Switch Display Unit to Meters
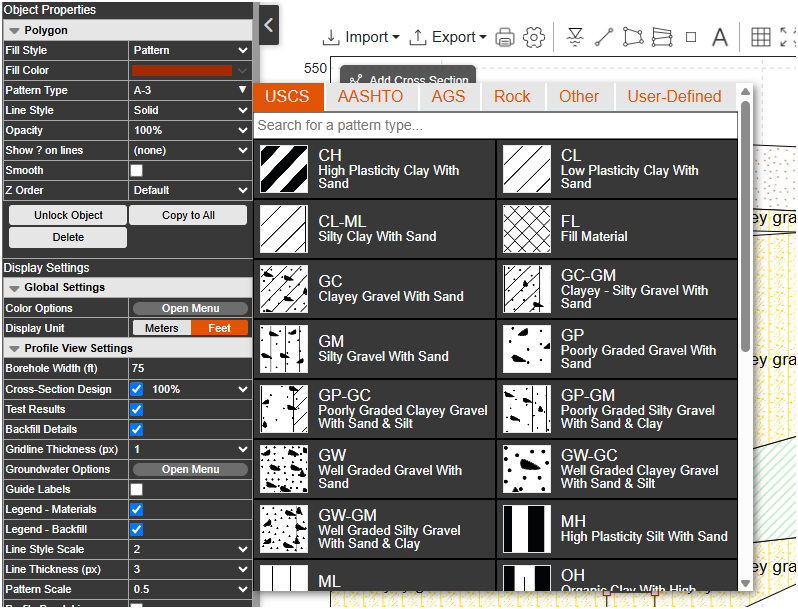The image size is (798, 609). coord(162,328)
